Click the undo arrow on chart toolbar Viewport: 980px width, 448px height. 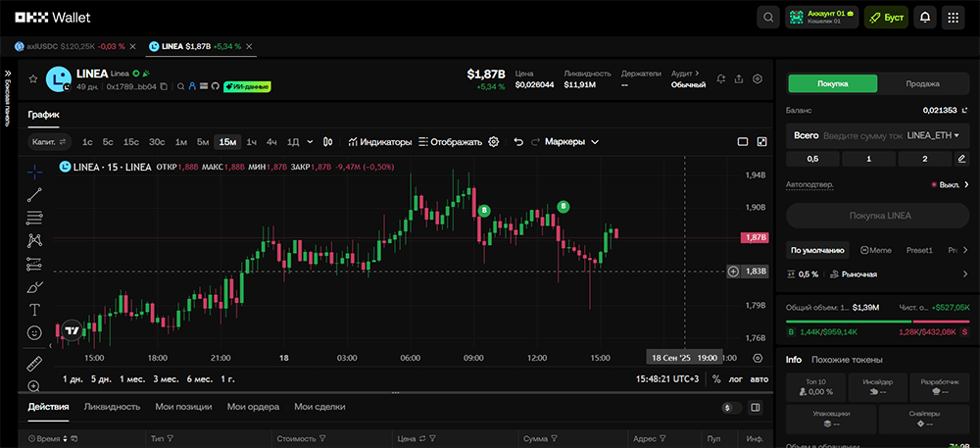[518, 142]
